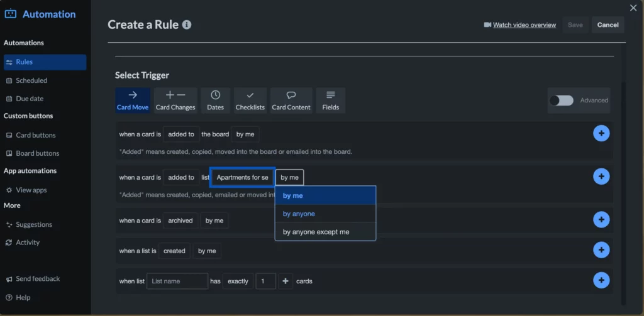Image resolution: width=644 pixels, height=316 pixels.
Task: Switch to the Checklists trigger tab
Action: coord(250,100)
